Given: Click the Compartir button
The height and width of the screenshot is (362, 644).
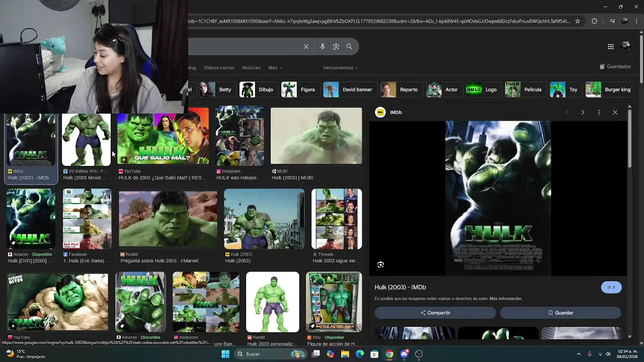Looking at the screenshot, I should [x=435, y=313].
